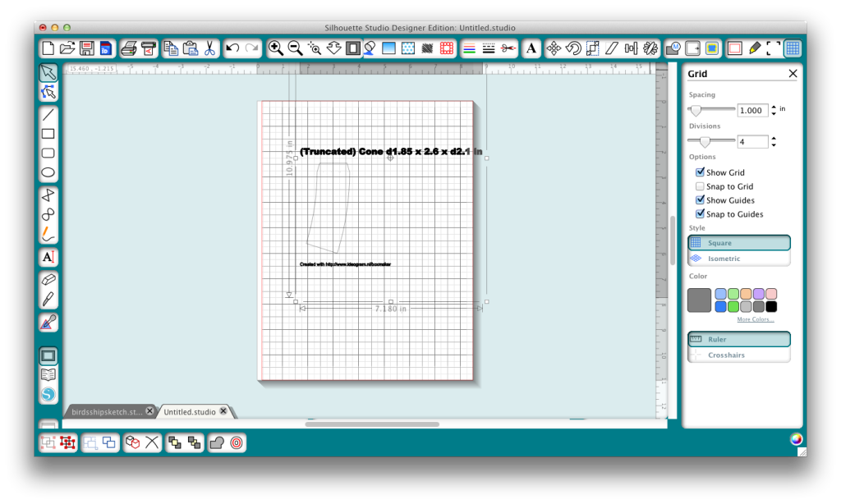Increase Divisions using the stepper arrow

774,137
